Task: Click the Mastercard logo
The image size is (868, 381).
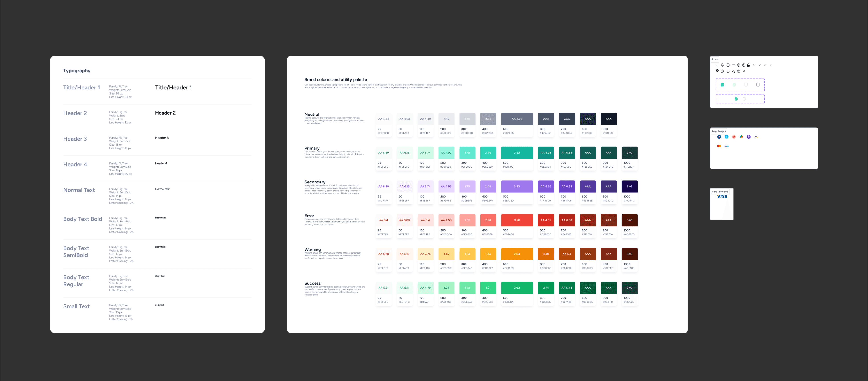Action: 719,146
